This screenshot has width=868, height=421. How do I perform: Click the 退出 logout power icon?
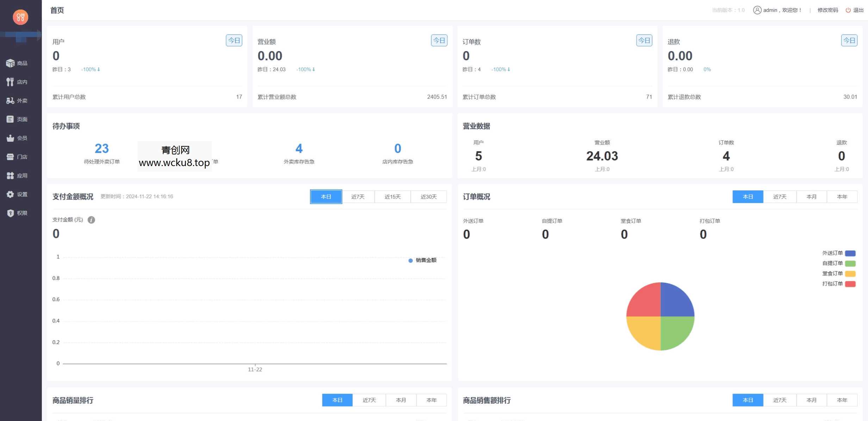[x=848, y=10]
